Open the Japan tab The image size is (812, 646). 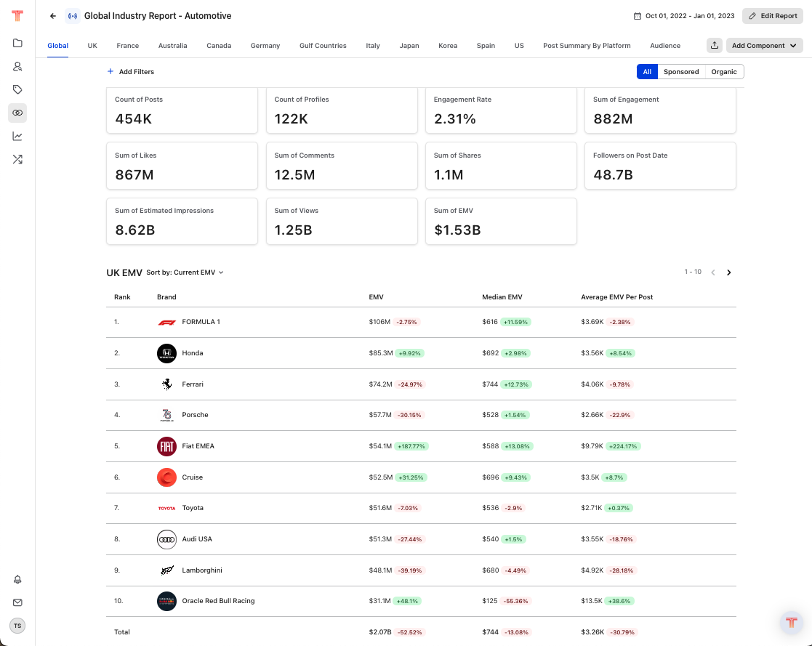(x=409, y=46)
